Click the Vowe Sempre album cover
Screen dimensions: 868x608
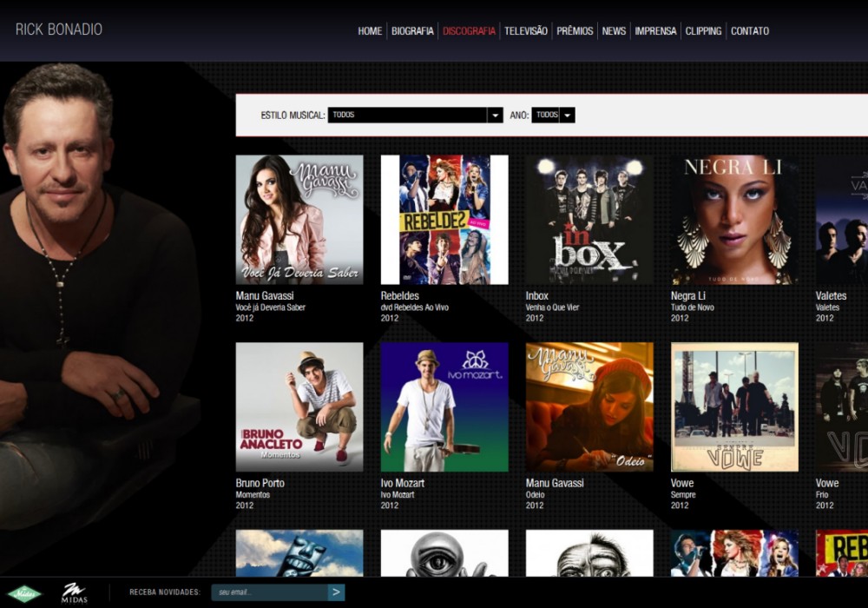click(734, 406)
